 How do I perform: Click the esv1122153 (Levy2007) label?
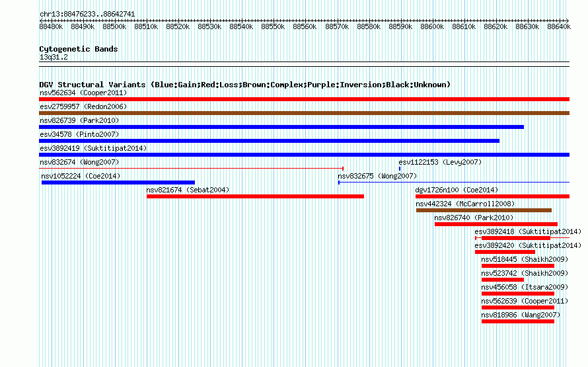pyautogui.click(x=440, y=162)
